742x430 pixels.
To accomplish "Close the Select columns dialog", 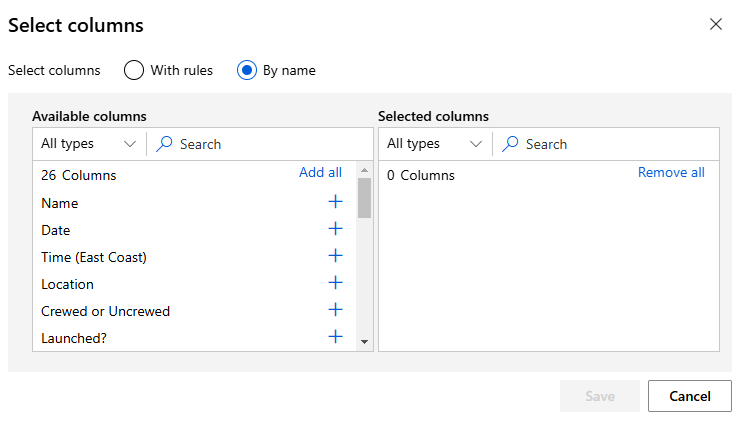I will [x=716, y=24].
